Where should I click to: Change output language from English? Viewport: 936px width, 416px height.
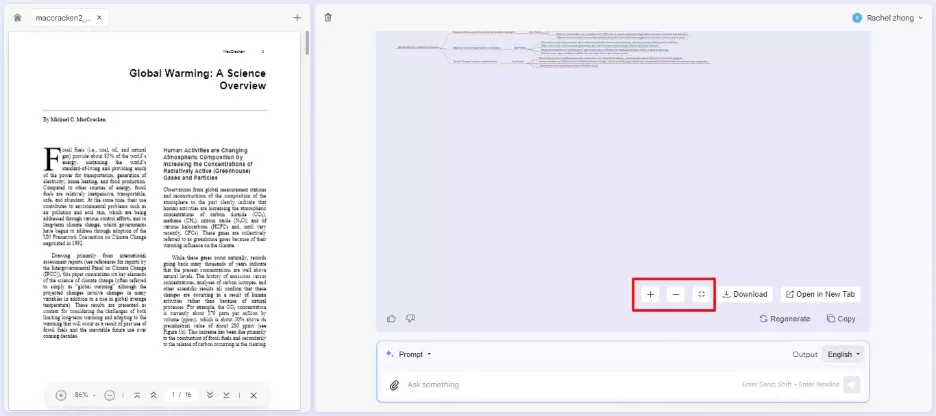tap(843, 355)
